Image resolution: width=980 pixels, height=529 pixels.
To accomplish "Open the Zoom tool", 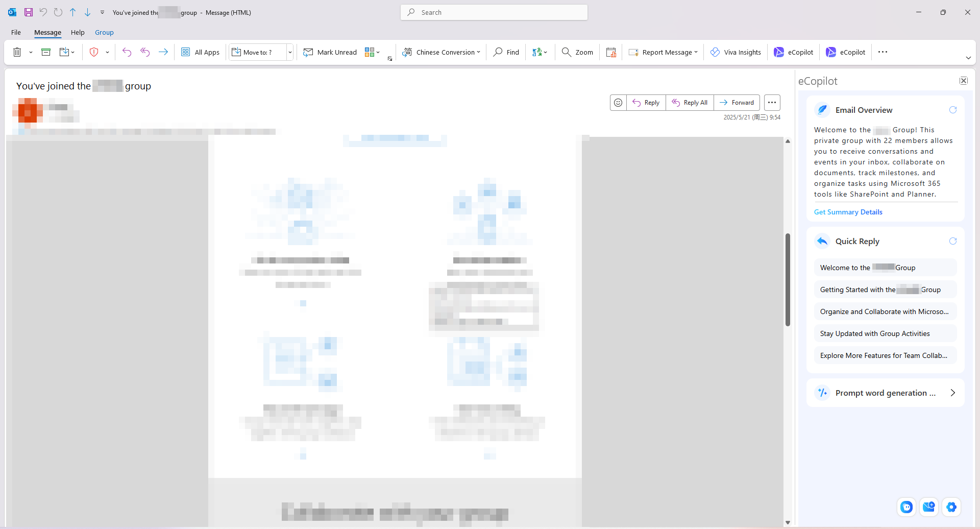I will pyautogui.click(x=577, y=52).
